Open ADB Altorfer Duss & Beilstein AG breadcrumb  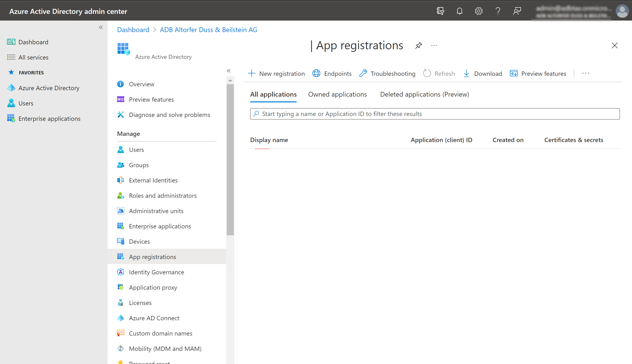click(x=209, y=30)
